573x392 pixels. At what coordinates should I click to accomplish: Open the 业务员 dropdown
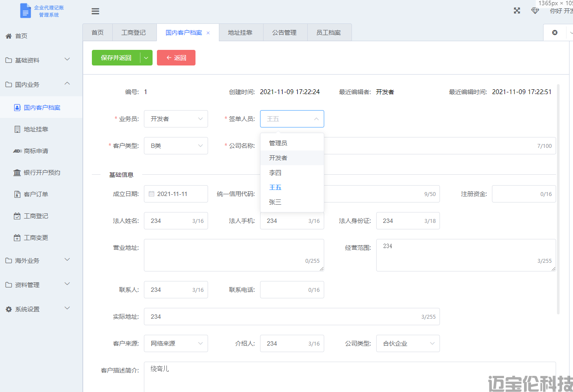click(176, 119)
